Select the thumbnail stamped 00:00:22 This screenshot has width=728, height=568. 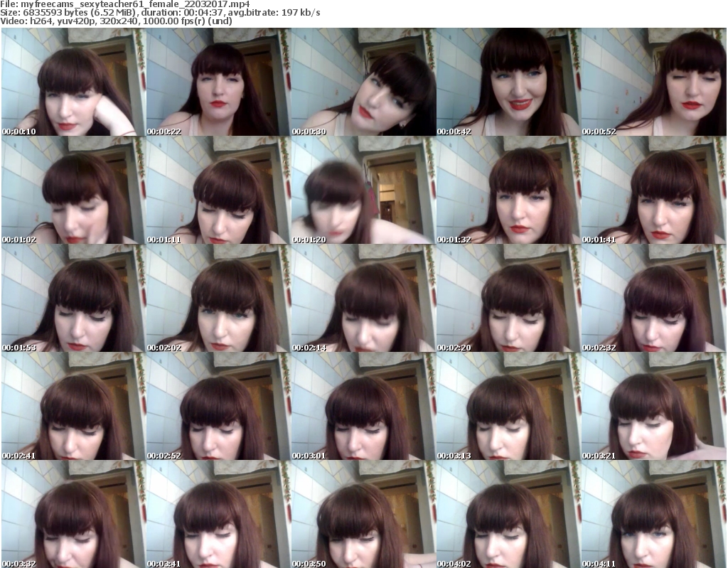[219, 82]
